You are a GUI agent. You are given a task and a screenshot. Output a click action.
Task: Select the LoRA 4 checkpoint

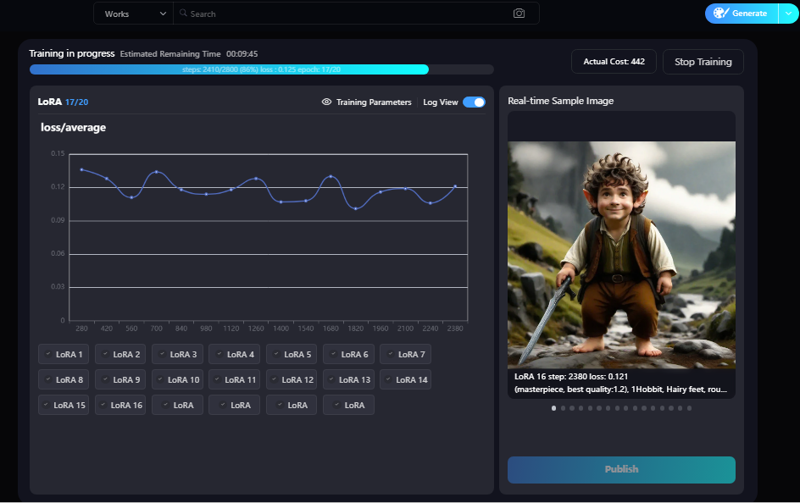235,354
